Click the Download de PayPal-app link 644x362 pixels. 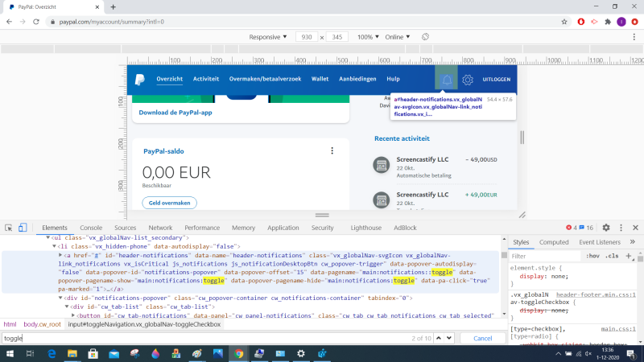click(x=175, y=113)
